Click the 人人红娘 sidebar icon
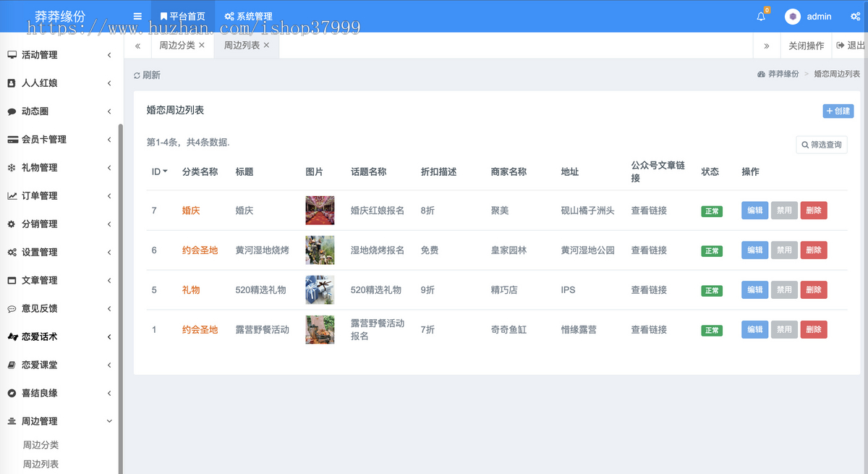 point(12,83)
